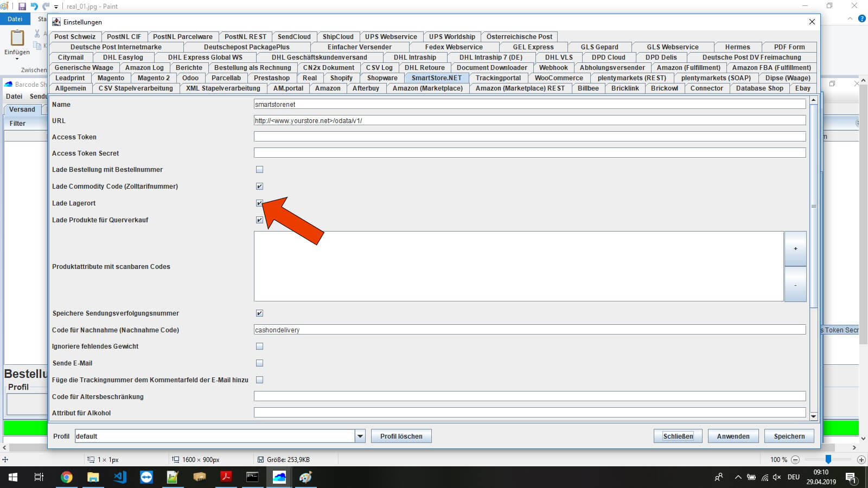Click the Paint help question mark icon
868x488 pixels.
pyautogui.click(x=861, y=18)
